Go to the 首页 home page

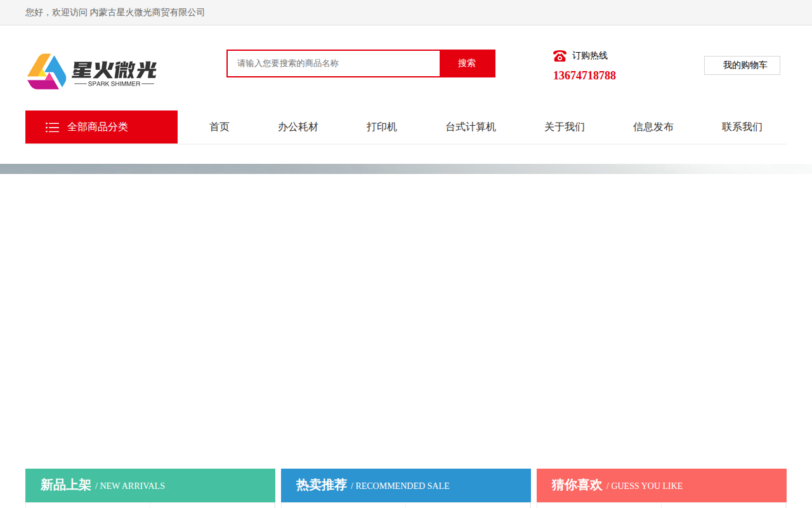click(219, 127)
